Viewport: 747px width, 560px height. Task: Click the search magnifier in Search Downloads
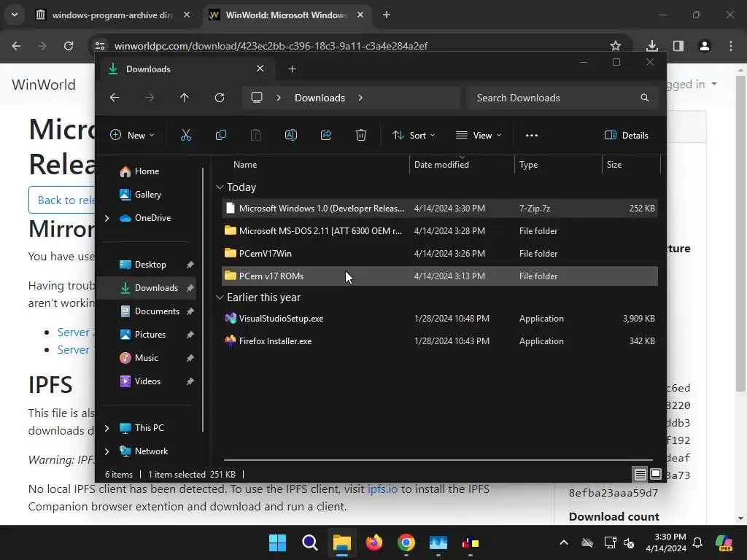[645, 98]
